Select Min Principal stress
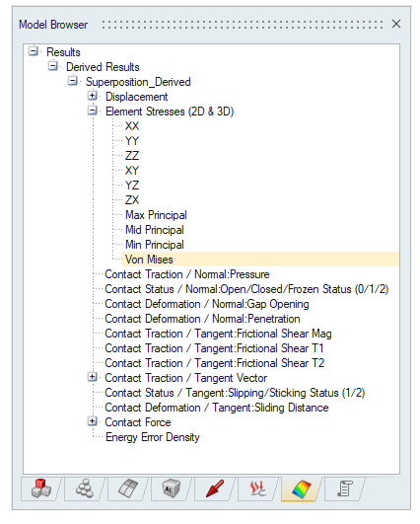420x524 pixels. pyautogui.click(x=155, y=245)
